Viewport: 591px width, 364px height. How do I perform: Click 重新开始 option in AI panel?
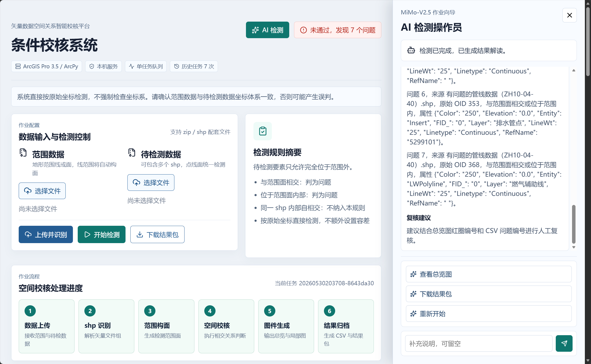489,314
